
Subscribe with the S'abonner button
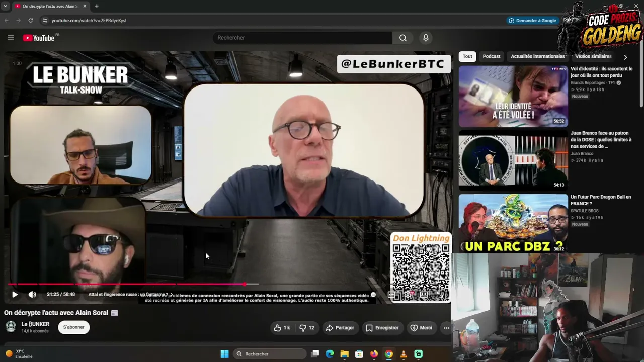74,327
